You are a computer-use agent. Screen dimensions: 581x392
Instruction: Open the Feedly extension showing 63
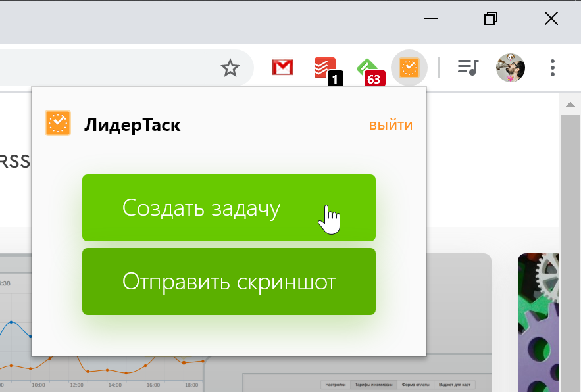click(x=370, y=72)
